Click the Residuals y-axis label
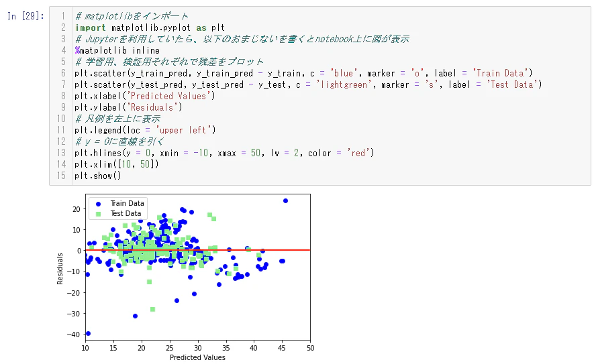594x364 pixels. [60, 269]
